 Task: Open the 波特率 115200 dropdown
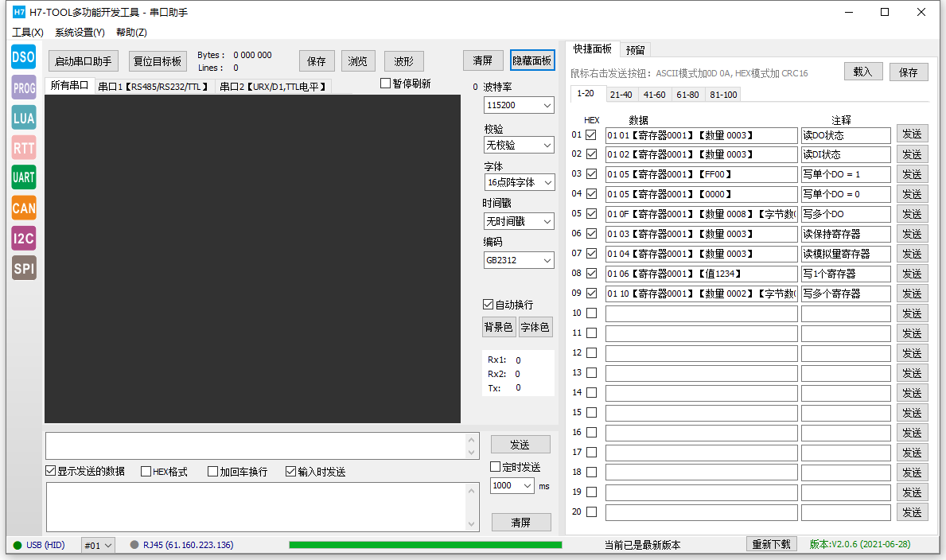tap(519, 105)
